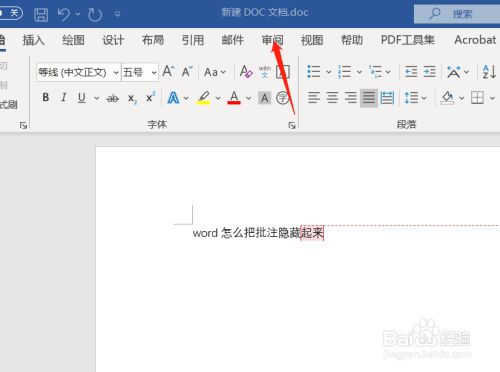
Task: Sort the selection with the A-Z icon
Action: pyautogui.click(x=489, y=72)
